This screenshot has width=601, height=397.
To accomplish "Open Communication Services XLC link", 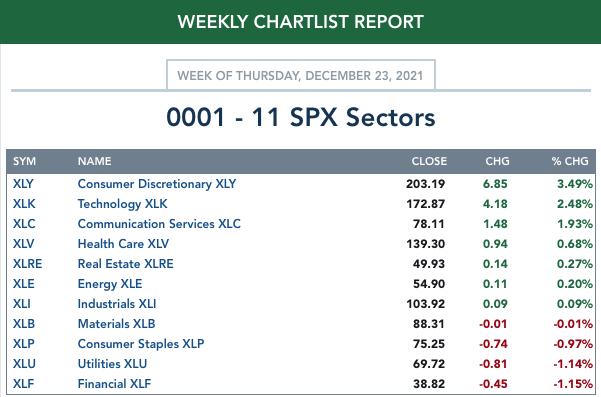I will click(159, 224).
